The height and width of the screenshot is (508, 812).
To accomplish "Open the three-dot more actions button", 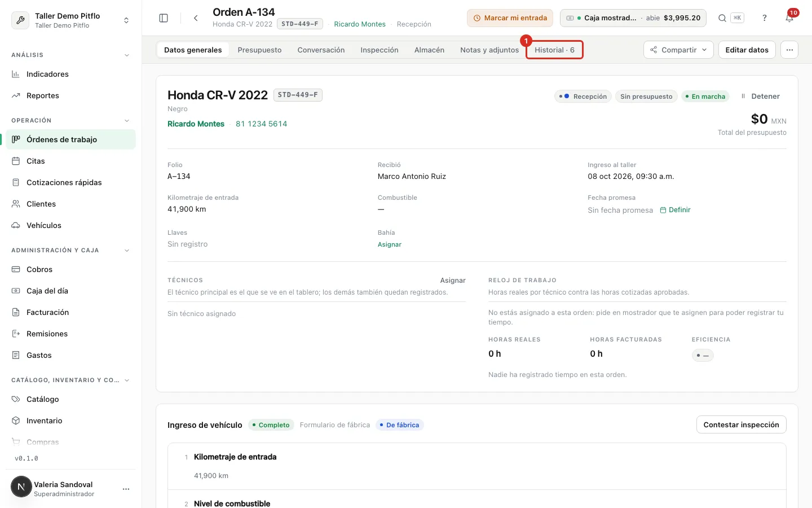I will [x=789, y=50].
